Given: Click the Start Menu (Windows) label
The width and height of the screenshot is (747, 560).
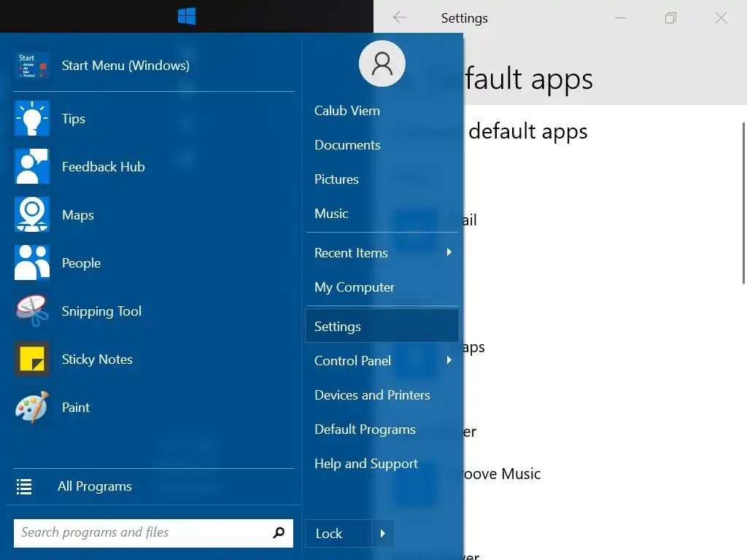Looking at the screenshot, I should 125,65.
